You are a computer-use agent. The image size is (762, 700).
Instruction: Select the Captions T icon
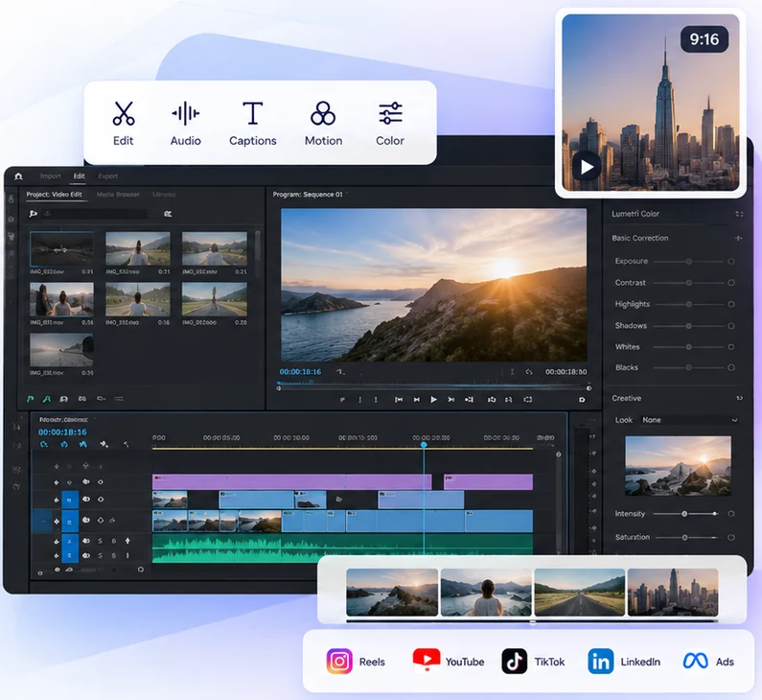[253, 113]
